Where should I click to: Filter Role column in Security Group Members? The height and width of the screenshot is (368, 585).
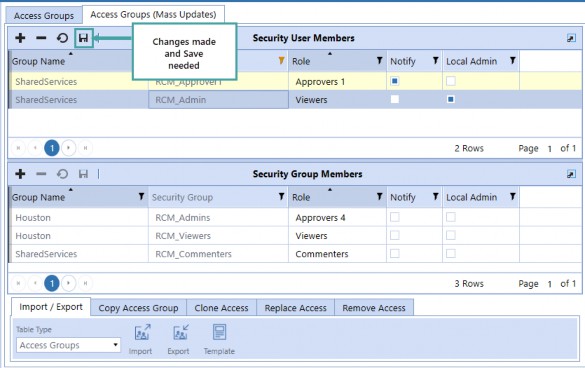click(x=379, y=196)
